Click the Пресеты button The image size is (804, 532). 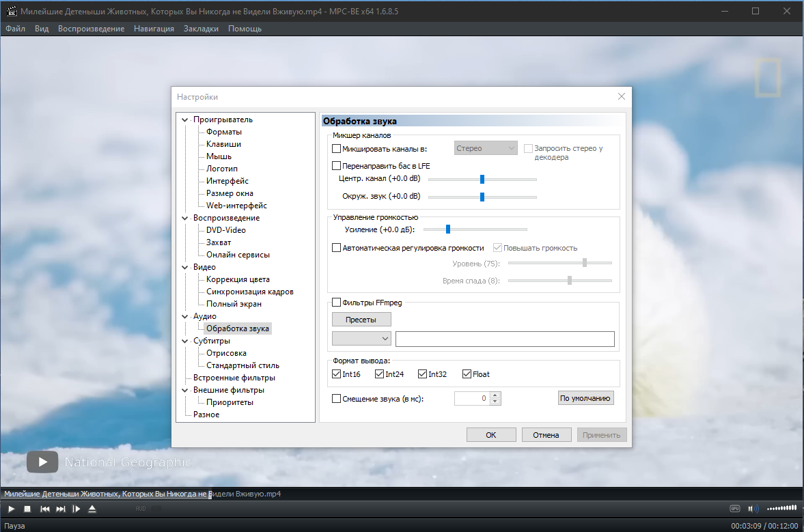[361, 320]
